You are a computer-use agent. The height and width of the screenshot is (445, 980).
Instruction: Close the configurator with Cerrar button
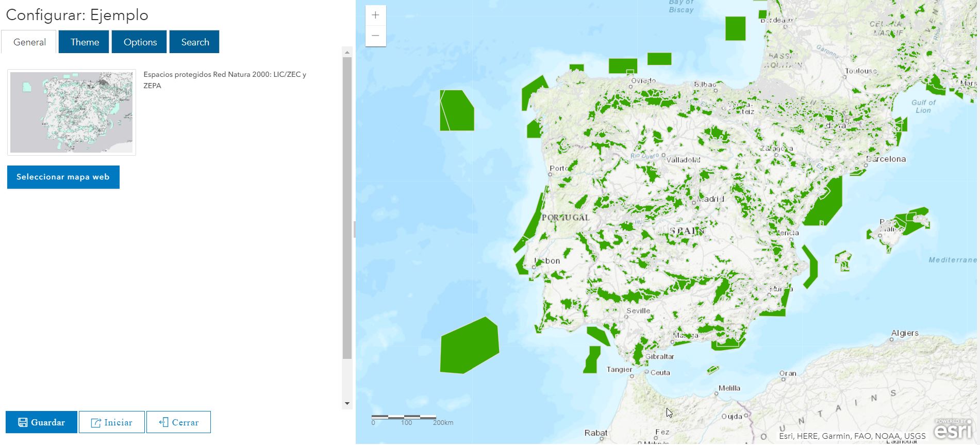(x=178, y=422)
